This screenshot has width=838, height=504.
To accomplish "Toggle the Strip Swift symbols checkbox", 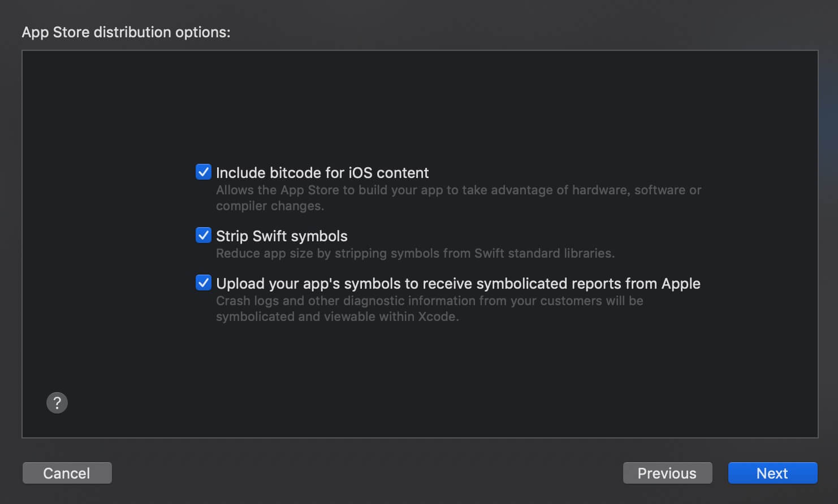I will (x=204, y=235).
